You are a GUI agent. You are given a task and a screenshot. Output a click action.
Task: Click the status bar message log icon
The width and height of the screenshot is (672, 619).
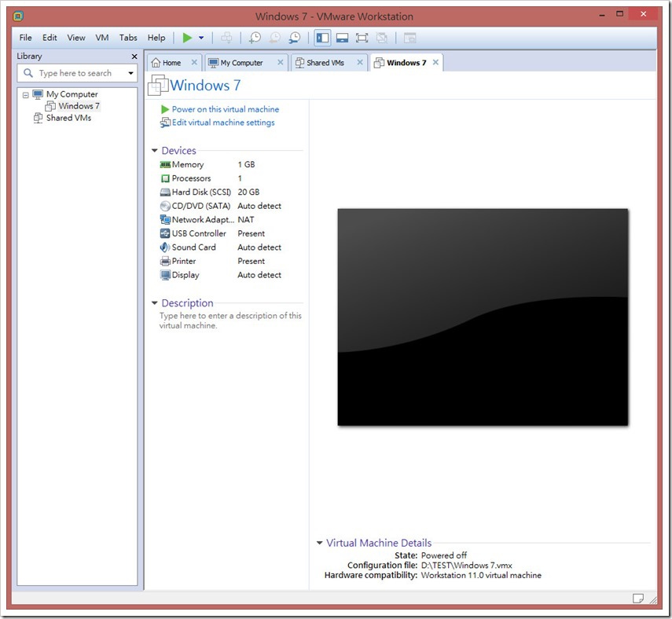[637, 598]
